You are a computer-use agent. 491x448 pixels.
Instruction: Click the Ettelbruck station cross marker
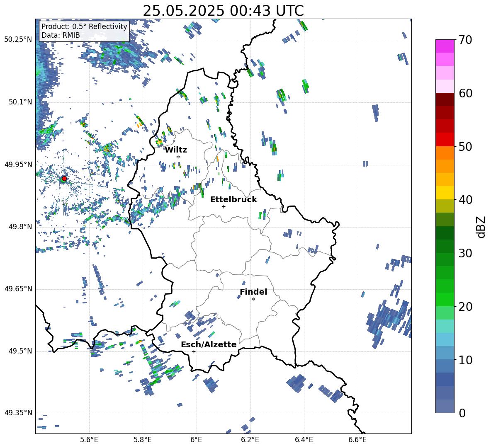click(x=224, y=206)
